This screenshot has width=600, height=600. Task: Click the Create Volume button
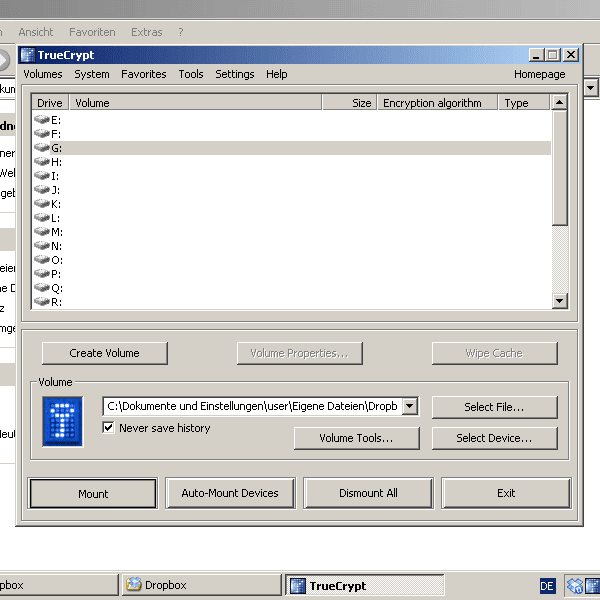click(x=104, y=353)
